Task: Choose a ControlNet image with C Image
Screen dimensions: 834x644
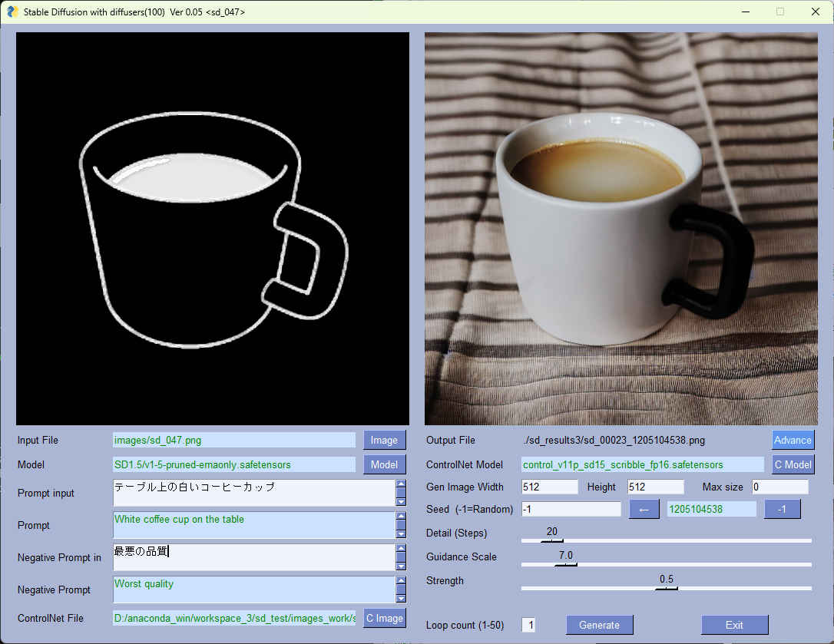Action: pos(384,619)
